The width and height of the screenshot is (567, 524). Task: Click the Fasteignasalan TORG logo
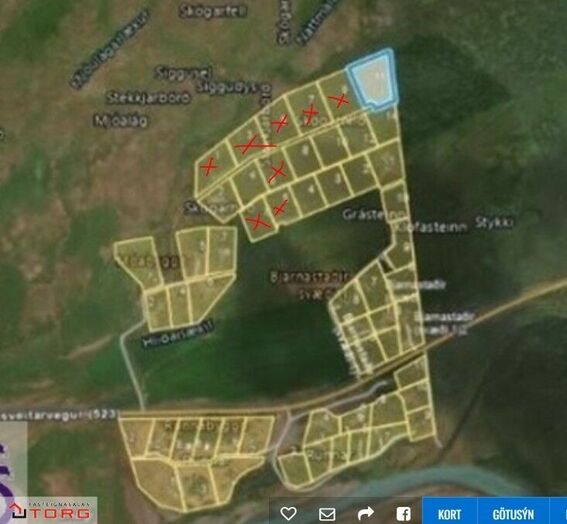(50, 510)
